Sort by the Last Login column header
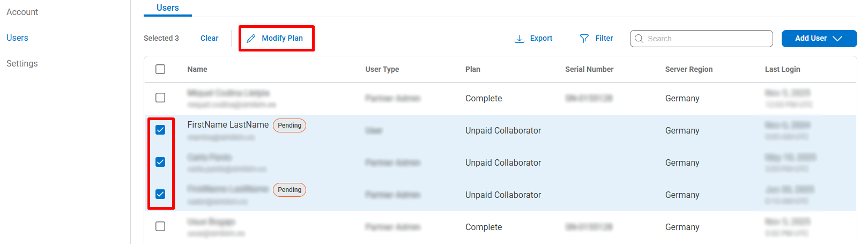 coord(782,69)
